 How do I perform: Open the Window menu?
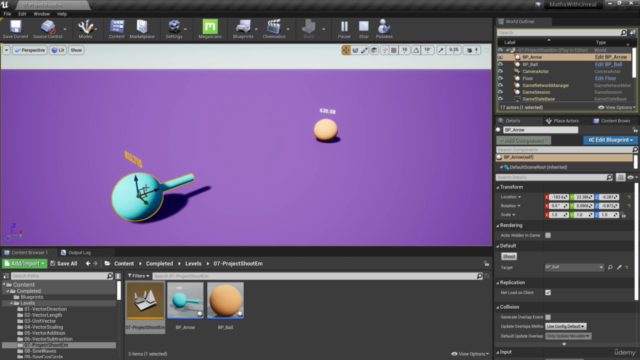point(41,14)
